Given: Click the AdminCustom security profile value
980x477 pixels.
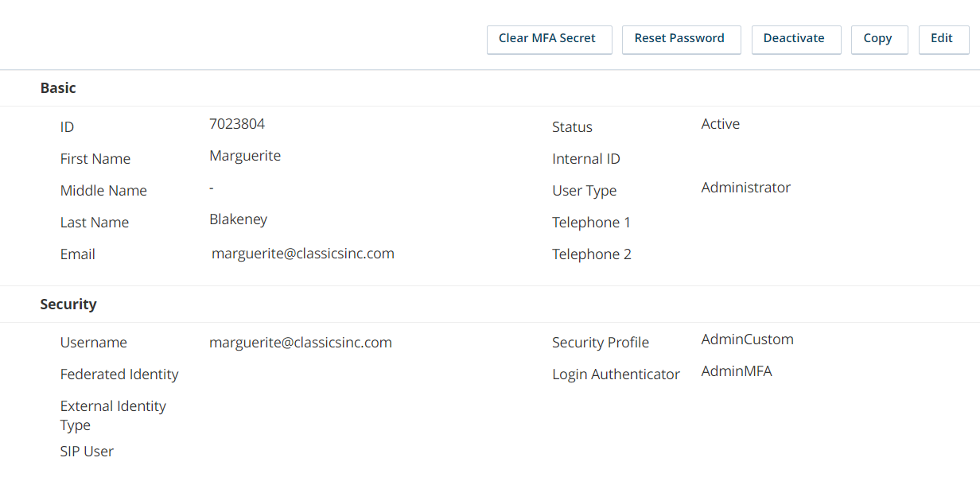Looking at the screenshot, I should (748, 339).
